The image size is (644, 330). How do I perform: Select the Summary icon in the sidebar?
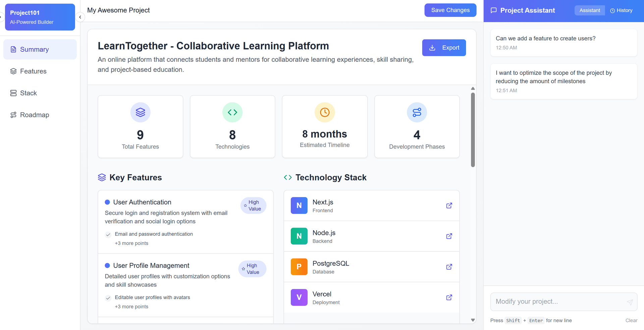pos(13,49)
